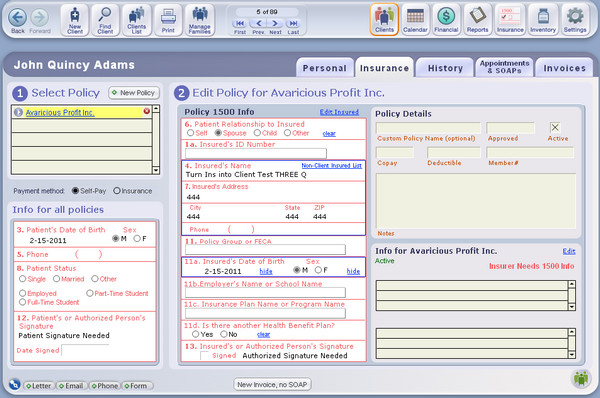Click the Date Signed field

coord(86,350)
